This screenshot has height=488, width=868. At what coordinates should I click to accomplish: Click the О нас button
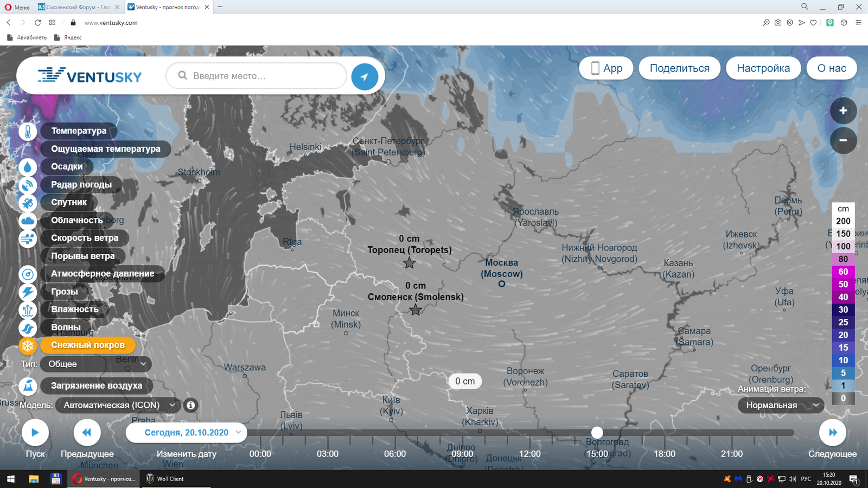coord(832,68)
